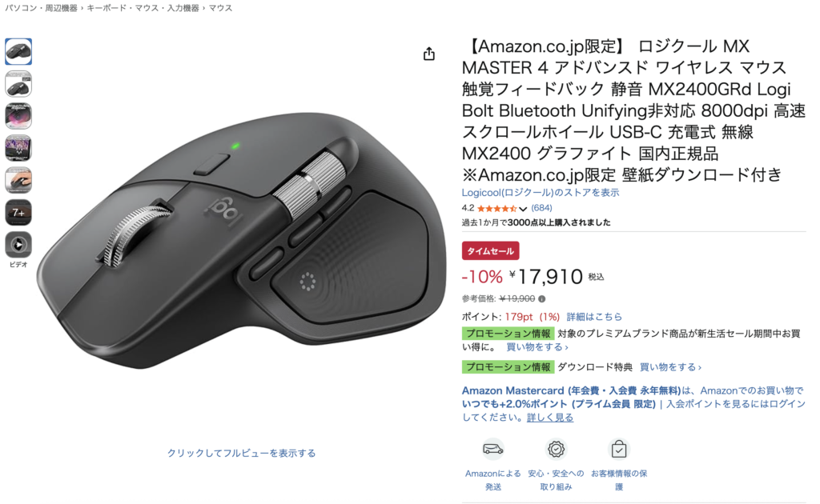Click the customer information protection bag icon
This screenshot has height=504, width=820.
[x=619, y=449]
